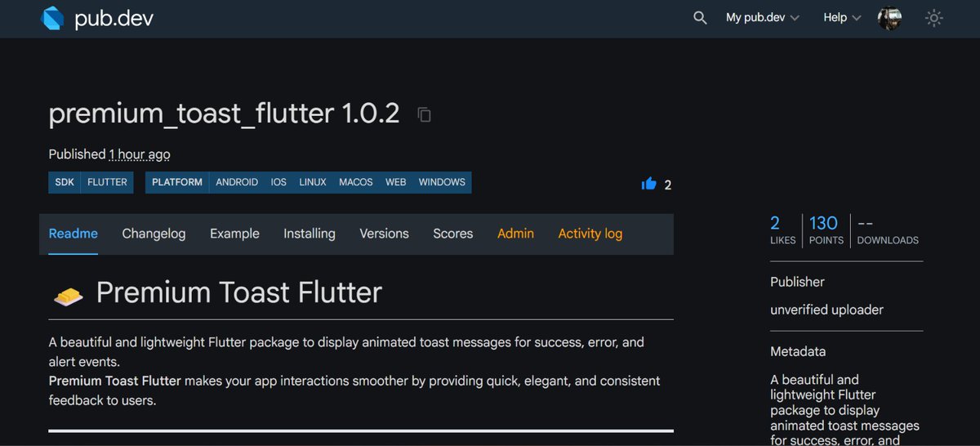Click the 'premium_toast_flutter 1.0.2' title
The image size is (980, 446).
[x=225, y=114]
